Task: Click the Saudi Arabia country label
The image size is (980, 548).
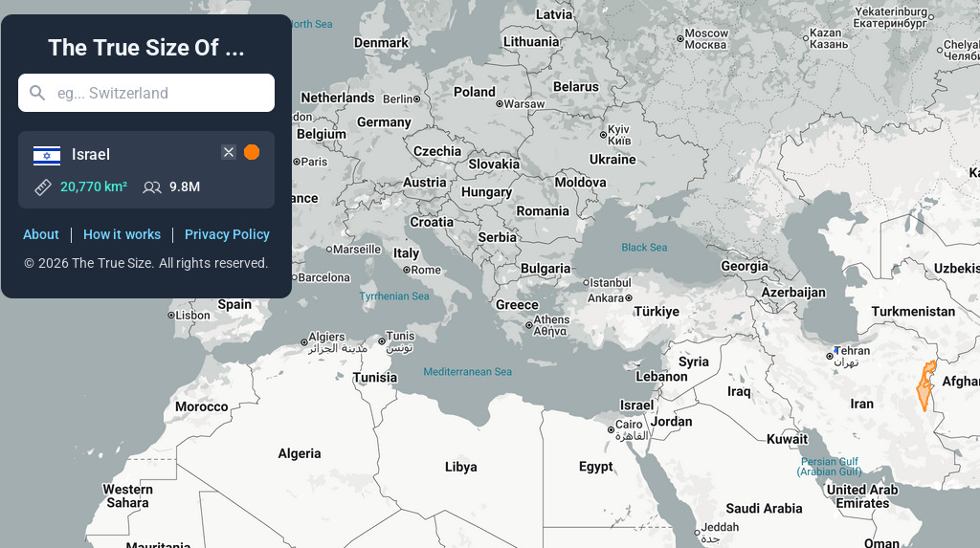Action: point(764,509)
